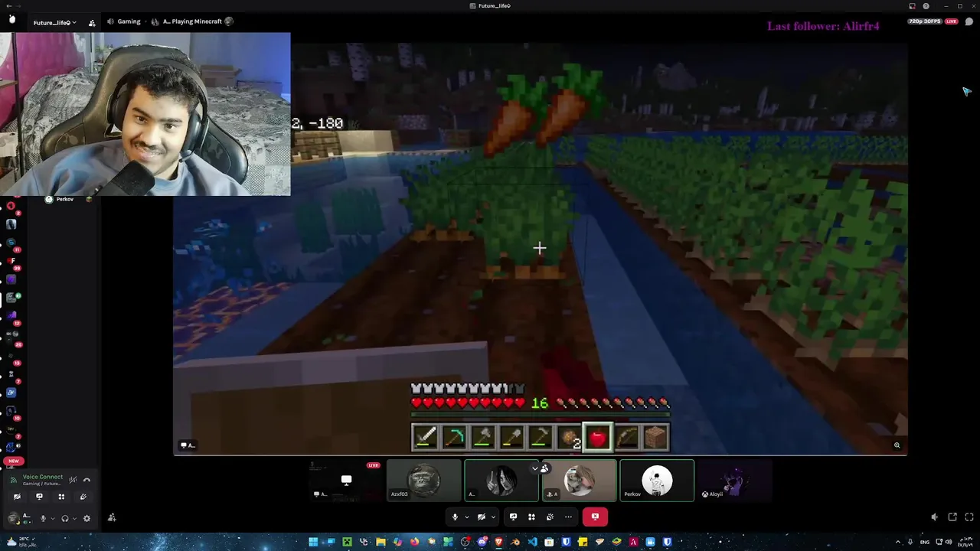Open the weather widget on the taskbar
Image resolution: width=980 pixels, height=551 pixels.
tap(23, 542)
